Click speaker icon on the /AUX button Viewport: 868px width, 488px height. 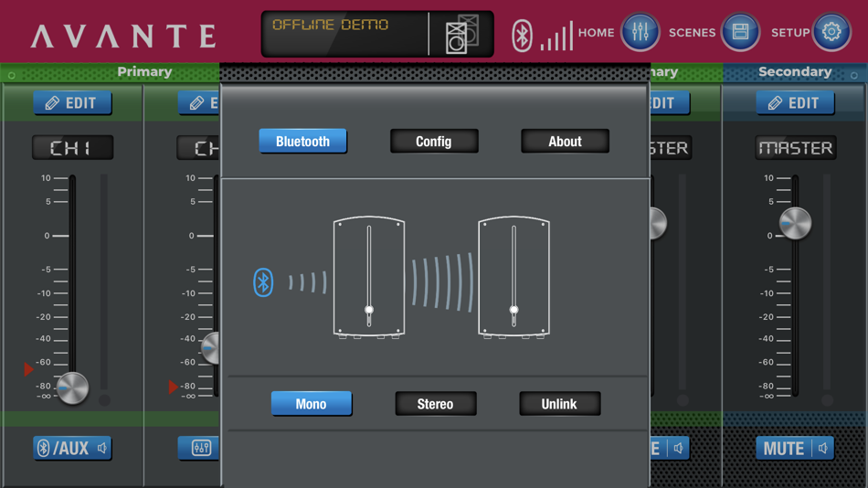point(101,448)
